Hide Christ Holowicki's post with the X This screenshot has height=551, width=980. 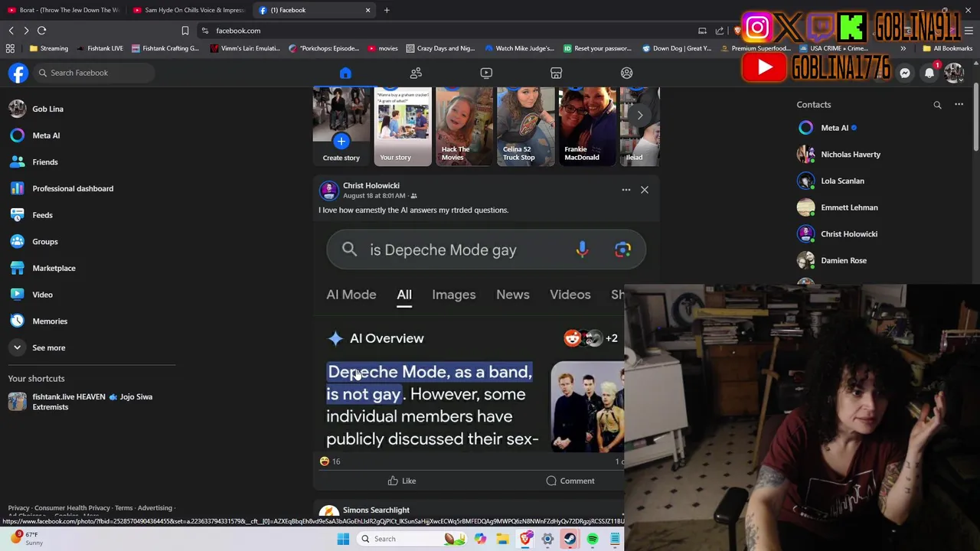point(645,190)
